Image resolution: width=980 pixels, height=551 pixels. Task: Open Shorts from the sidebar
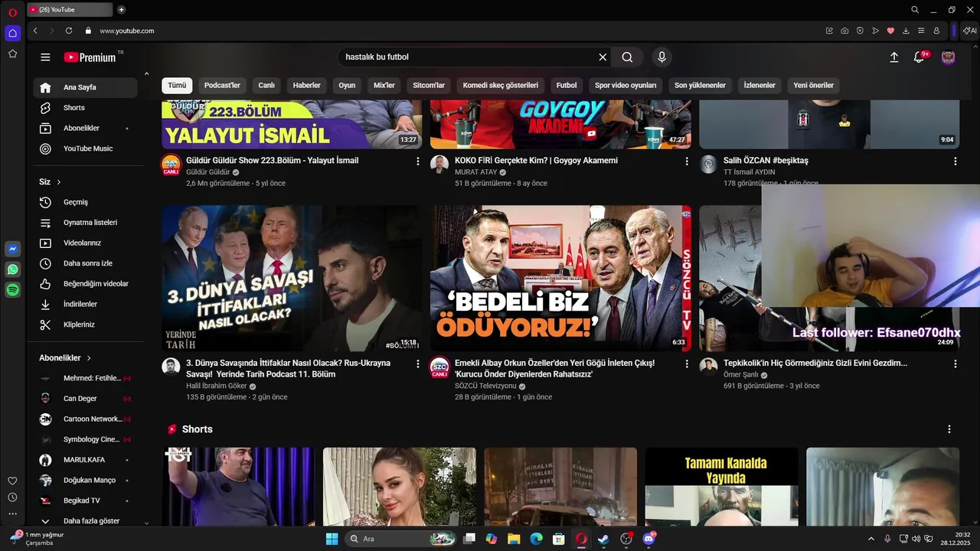coord(85,108)
